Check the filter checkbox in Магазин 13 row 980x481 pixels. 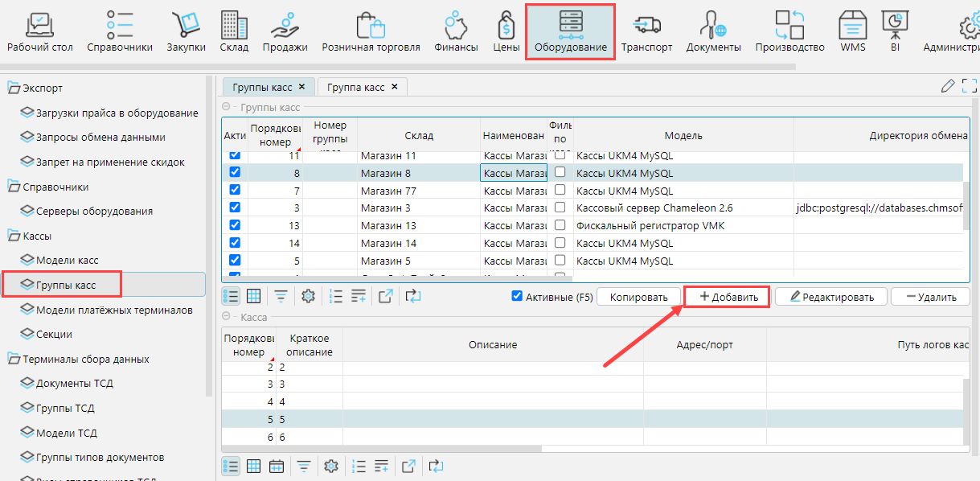point(560,225)
